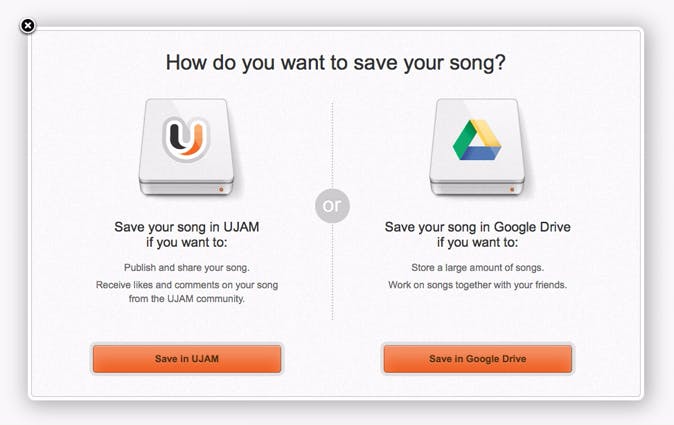The width and height of the screenshot is (674, 425).
Task: Click "Publish and share your song." text
Action: click(x=187, y=268)
